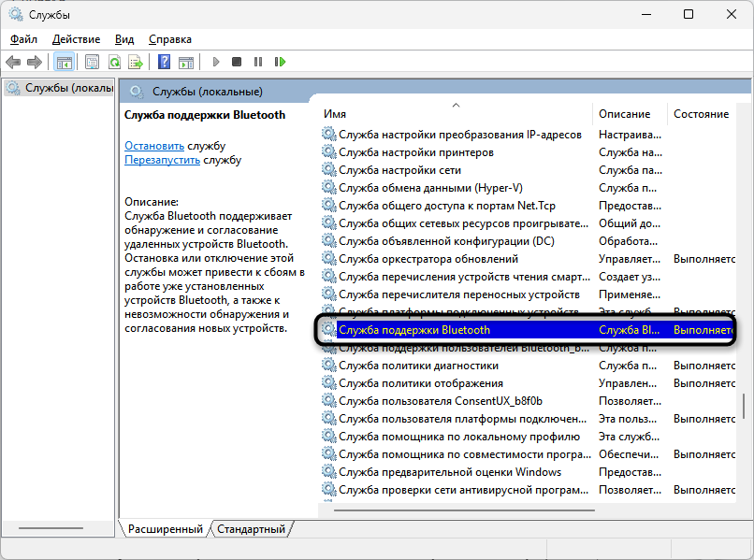
Task: Click the Export list toolbar icon
Action: click(136, 63)
